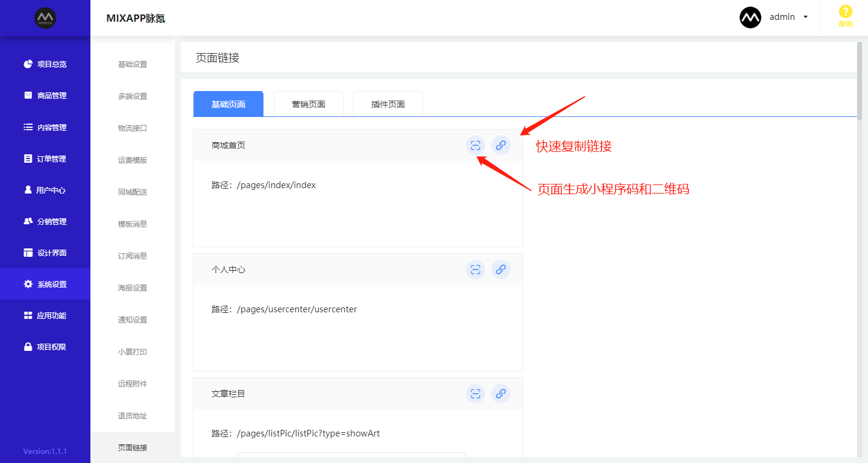Copy link icon for 个人中心

(500, 269)
